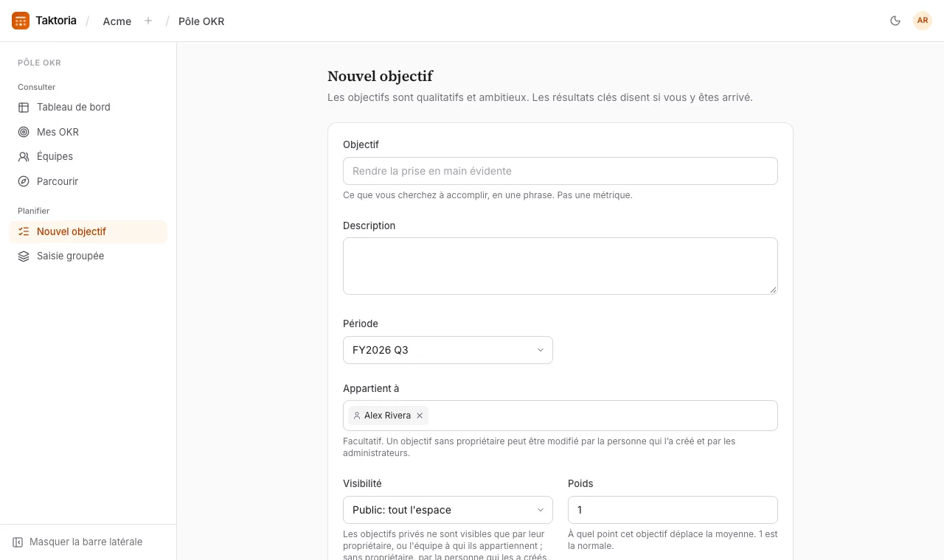Click the Saisie groupée layers icon
944x560 pixels.
(24, 256)
